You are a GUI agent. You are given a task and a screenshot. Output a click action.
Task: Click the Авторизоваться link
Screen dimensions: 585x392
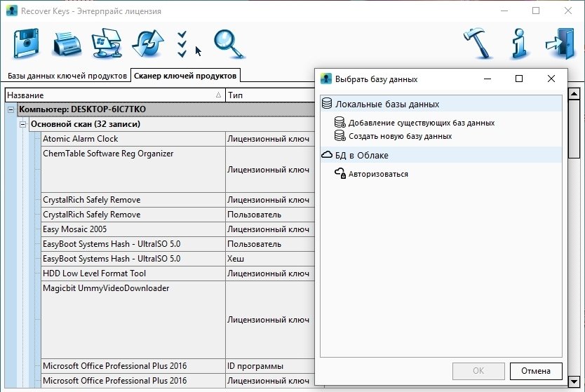(378, 174)
